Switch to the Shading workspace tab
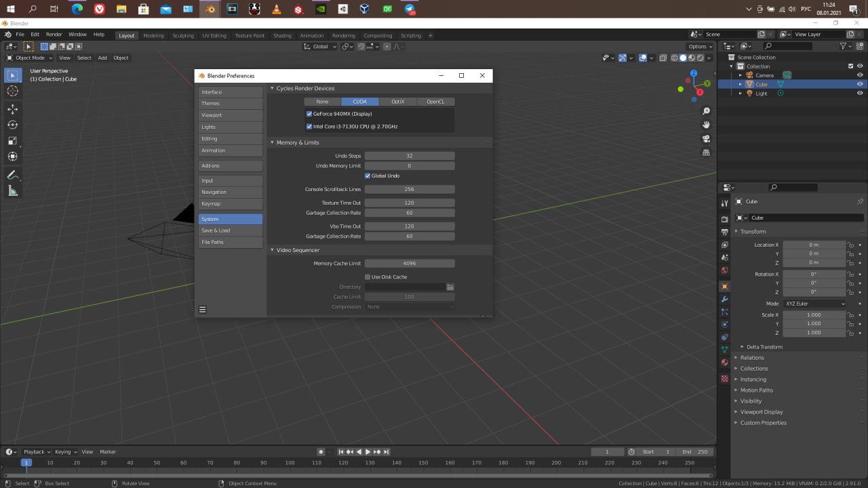868x488 pixels. tap(282, 35)
